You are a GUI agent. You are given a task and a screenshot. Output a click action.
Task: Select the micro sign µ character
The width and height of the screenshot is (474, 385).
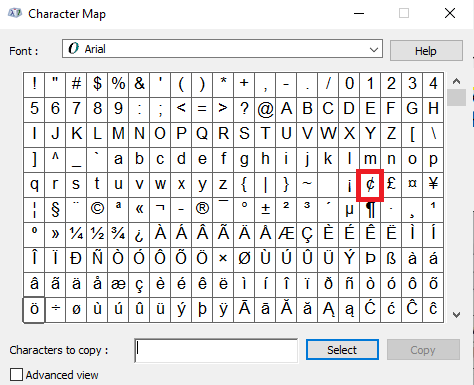pyautogui.click(x=349, y=210)
